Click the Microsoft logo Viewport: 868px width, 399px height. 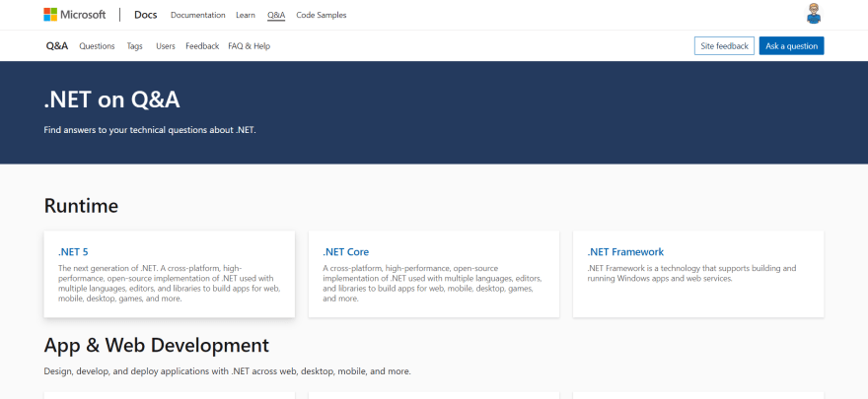click(75, 15)
